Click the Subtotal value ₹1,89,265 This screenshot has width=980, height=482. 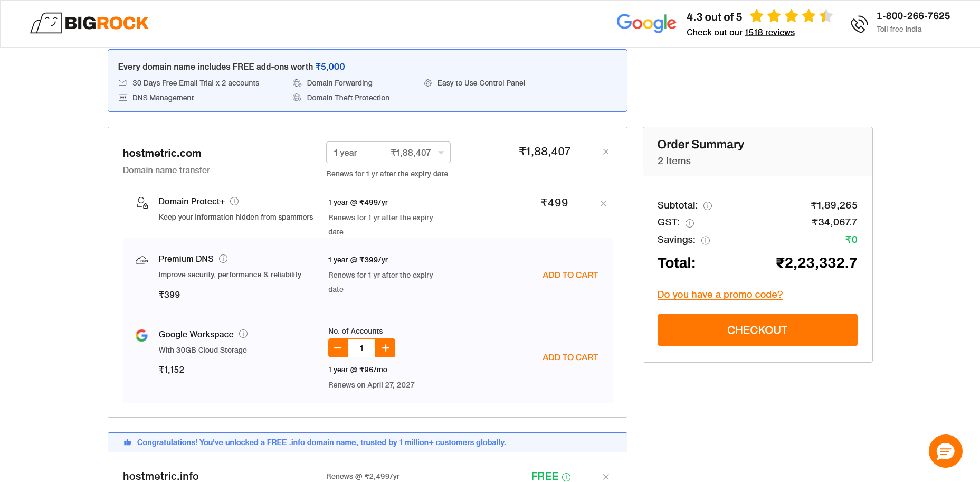point(834,205)
